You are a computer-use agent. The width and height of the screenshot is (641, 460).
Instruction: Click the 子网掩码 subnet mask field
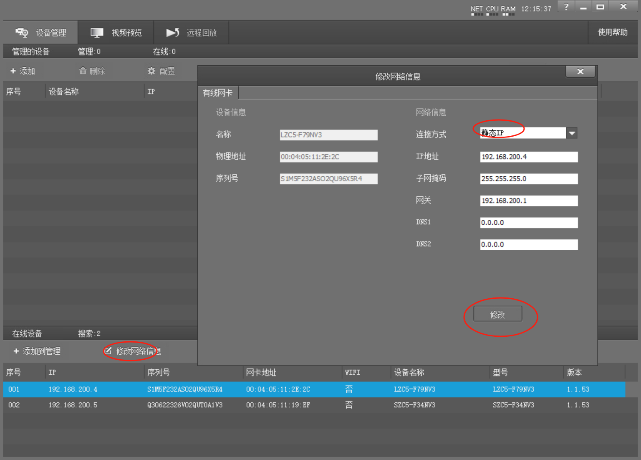pos(528,179)
